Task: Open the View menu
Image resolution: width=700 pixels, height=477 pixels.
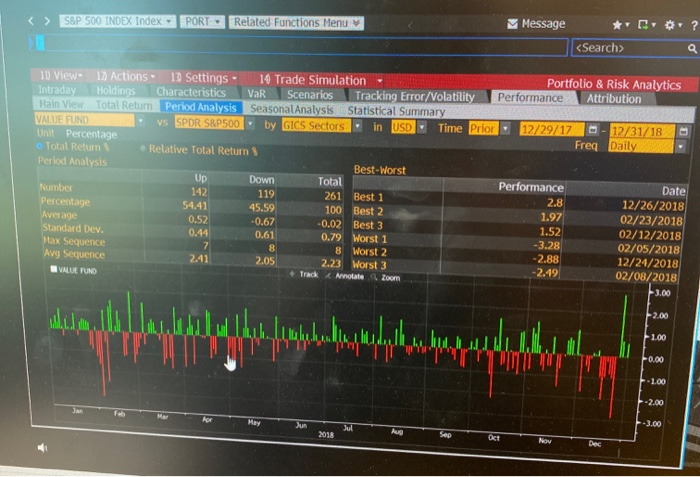Action: click(x=61, y=75)
